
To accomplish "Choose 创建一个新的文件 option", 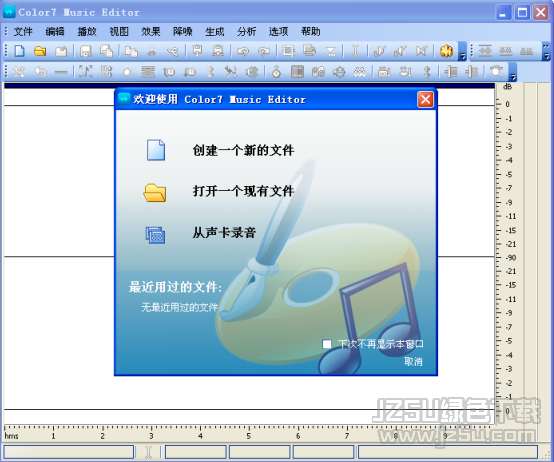I will (x=243, y=150).
